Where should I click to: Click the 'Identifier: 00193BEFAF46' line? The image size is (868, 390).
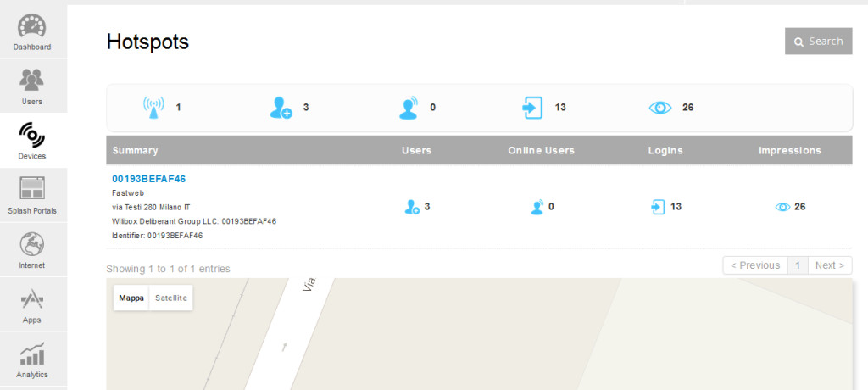point(157,236)
